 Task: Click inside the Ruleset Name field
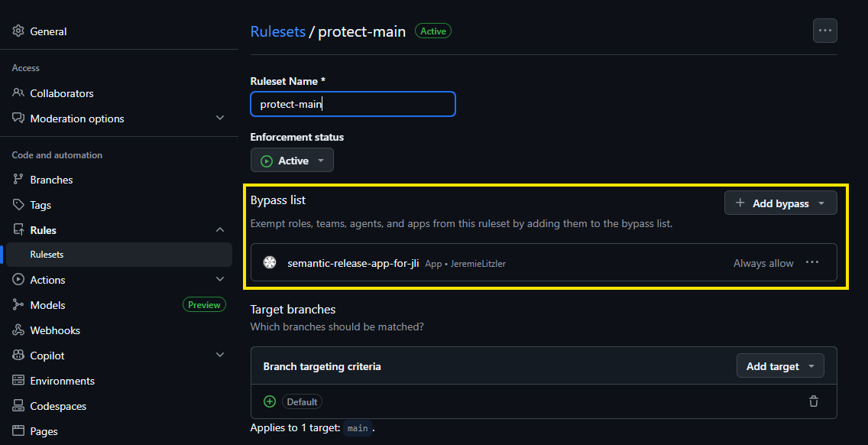pyautogui.click(x=353, y=104)
